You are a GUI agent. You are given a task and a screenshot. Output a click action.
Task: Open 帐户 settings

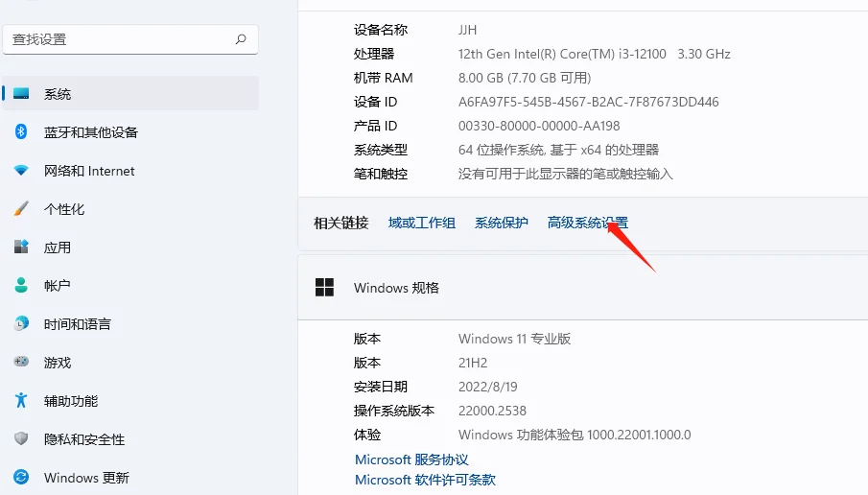pos(130,285)
